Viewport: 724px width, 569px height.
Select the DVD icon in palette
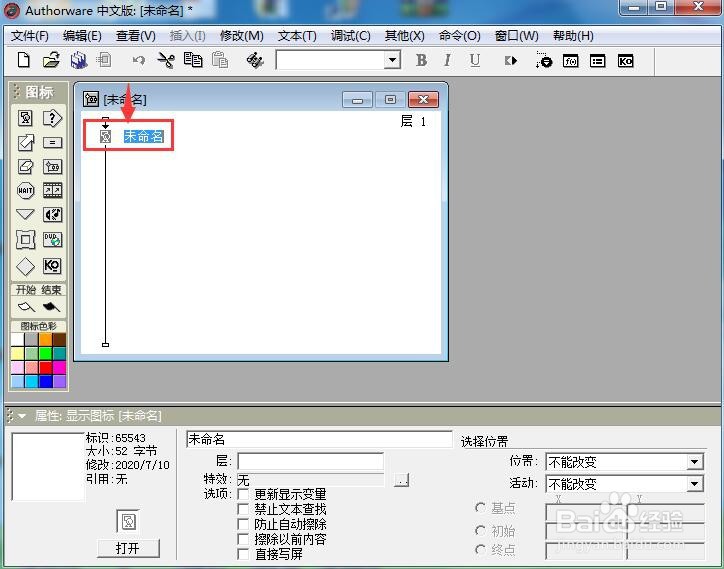[x=52, y=240]
